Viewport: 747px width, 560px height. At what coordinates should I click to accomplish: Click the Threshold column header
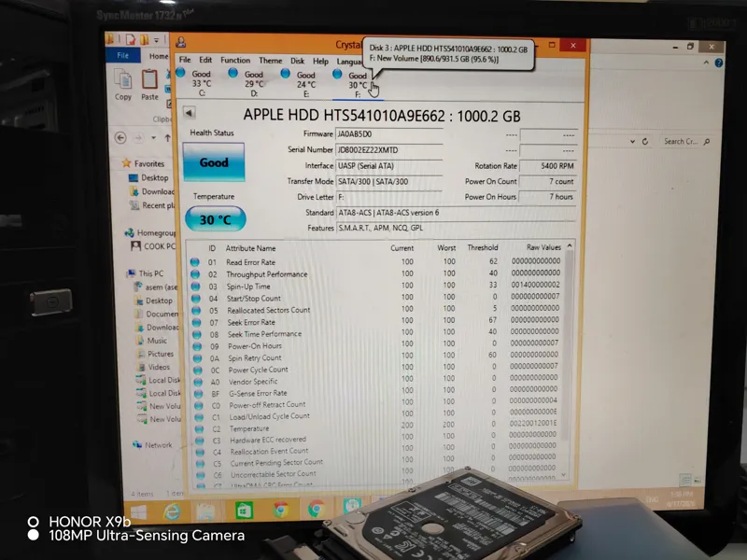pos(482,247)
